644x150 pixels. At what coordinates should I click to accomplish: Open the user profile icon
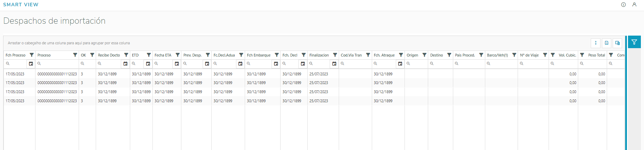(x=634, y=5)
